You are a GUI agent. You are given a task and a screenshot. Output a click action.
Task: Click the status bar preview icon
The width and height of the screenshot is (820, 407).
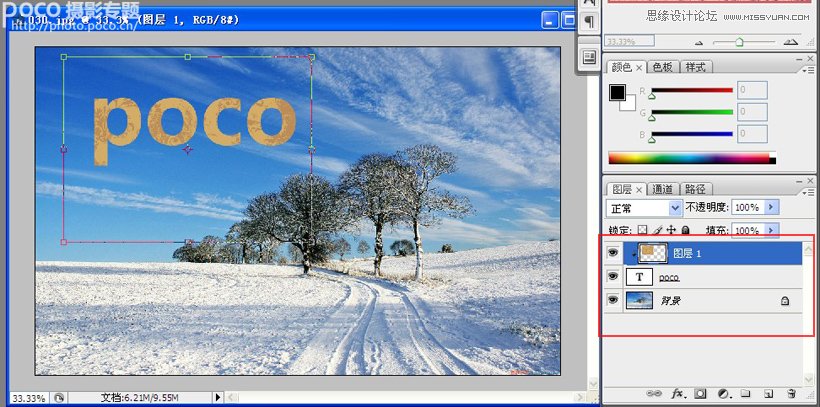59,398
